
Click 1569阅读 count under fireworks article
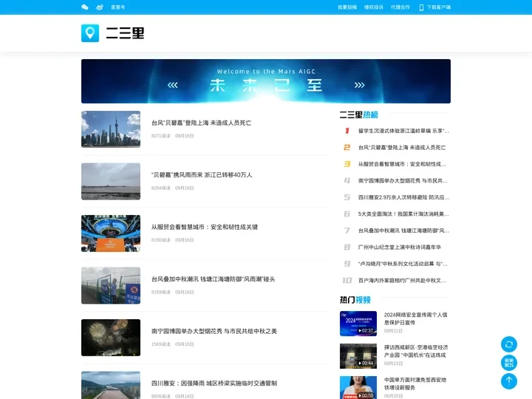[161, 344]
